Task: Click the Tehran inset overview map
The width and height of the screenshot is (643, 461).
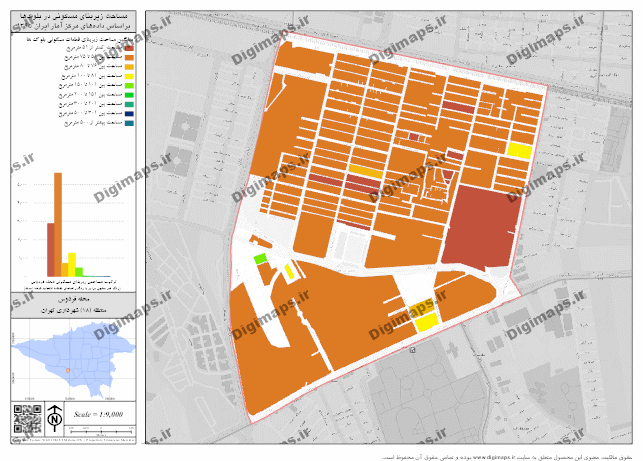Action: [73, 360]
